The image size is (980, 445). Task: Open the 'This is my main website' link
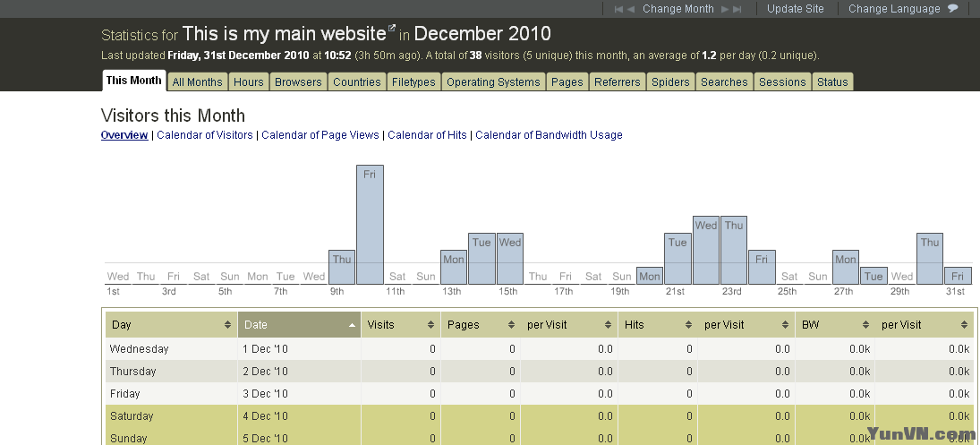click(285, 33)
